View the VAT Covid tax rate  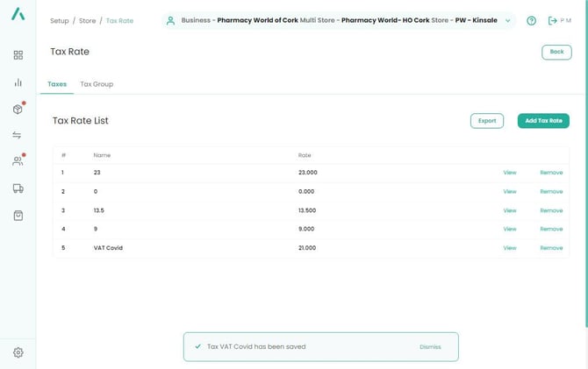pos(509,248)
